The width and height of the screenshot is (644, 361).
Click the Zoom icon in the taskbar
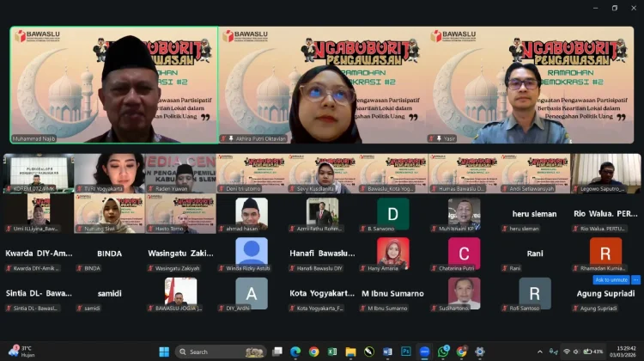[424, 352]
